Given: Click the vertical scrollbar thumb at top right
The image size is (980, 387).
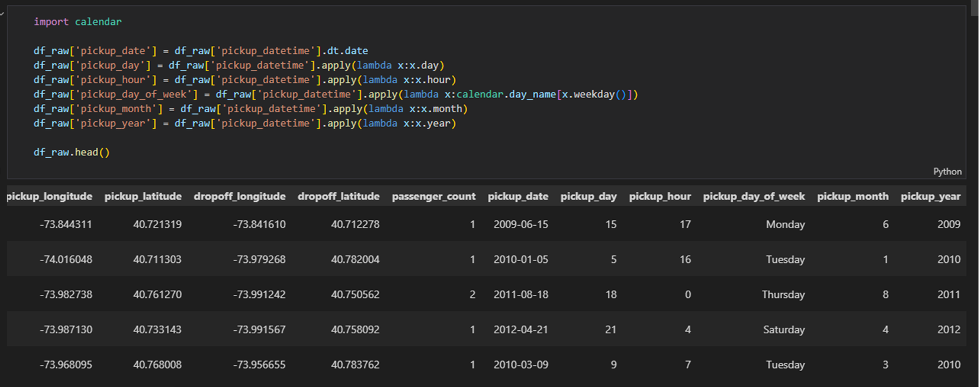Looking at the screenshot, I should 975,8.
